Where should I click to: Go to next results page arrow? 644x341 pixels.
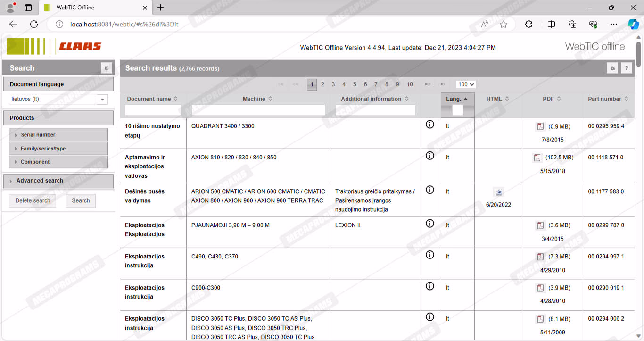[x=428, y=84]
